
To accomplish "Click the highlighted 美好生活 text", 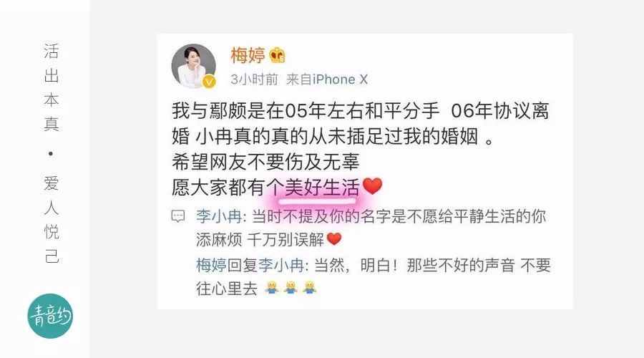I will [322, 188].
